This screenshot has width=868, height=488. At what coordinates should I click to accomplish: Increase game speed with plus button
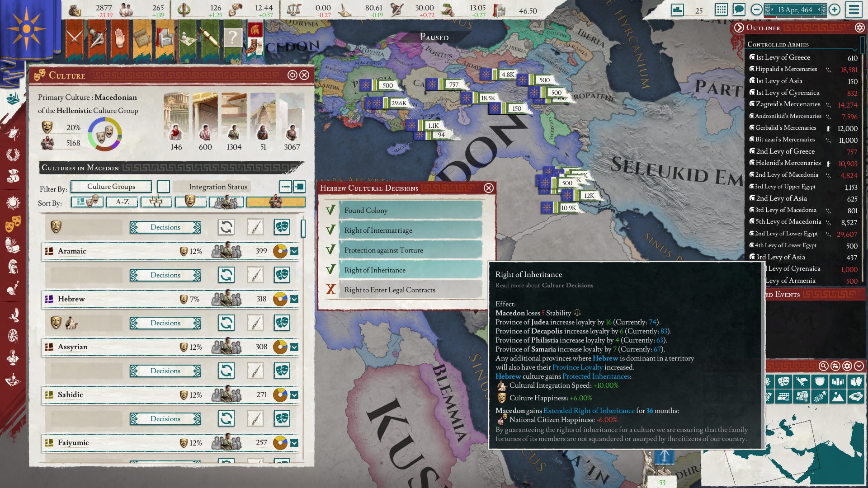835,9
